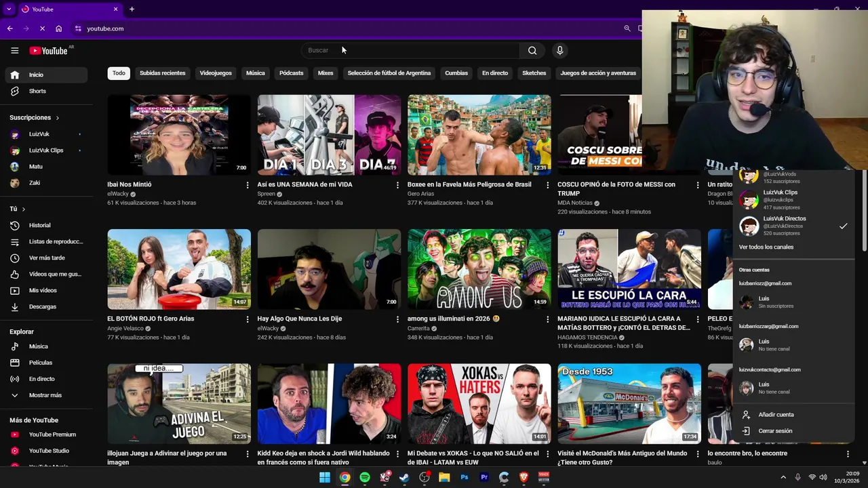Image resolution: width=868 pixels, height=488 pixels.
Task: Select Selección de fútbol de Argentina chip
Action: [x=389, y=73]
